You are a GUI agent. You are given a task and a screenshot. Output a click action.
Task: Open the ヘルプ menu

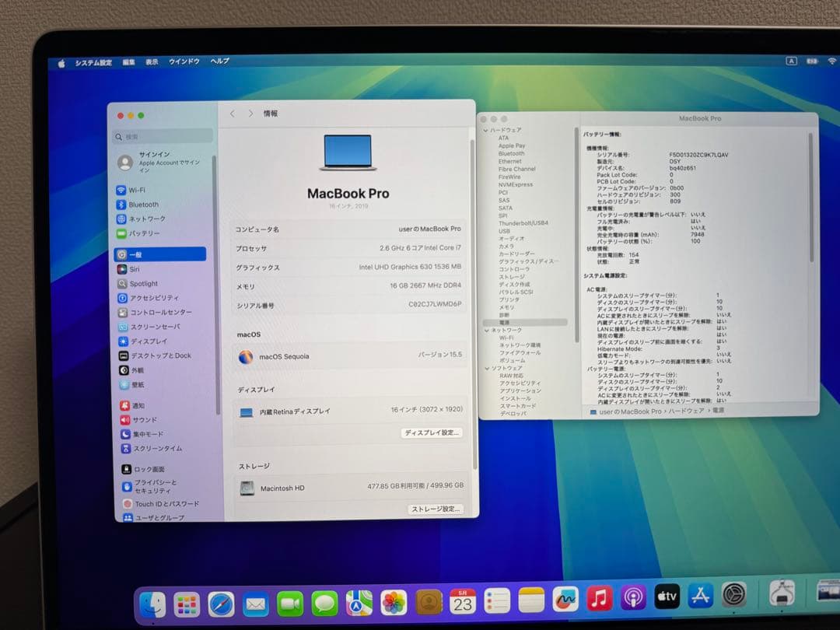coord(219,61)
